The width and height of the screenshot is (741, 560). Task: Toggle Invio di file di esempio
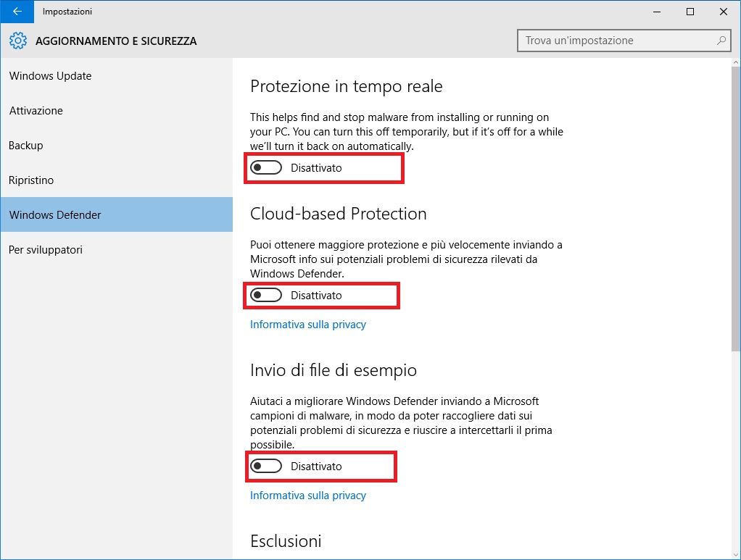[x=266, y=467]
